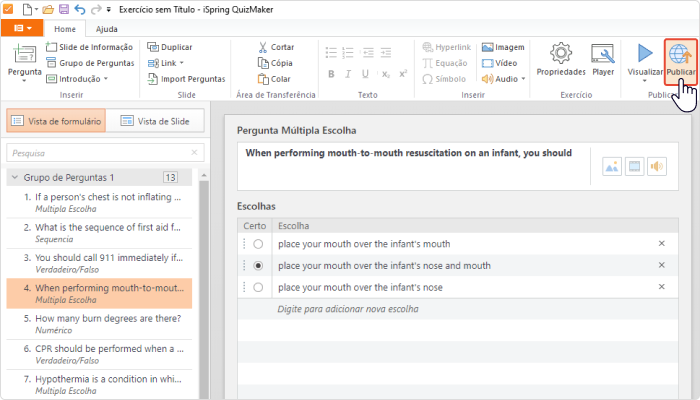Expand the Introdução dropdown arrow
Viewport: 700px width, 400px height.
106,79
